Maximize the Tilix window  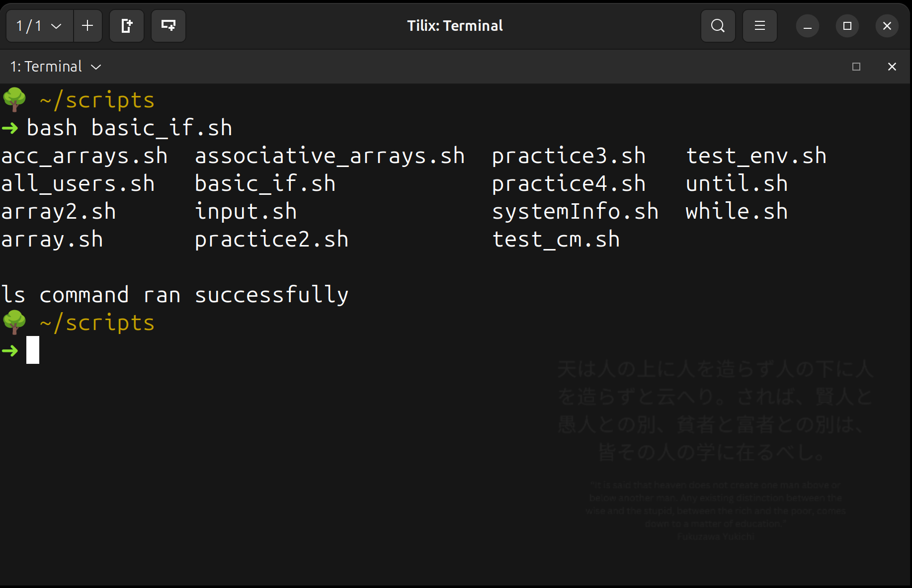pos(847,26)
